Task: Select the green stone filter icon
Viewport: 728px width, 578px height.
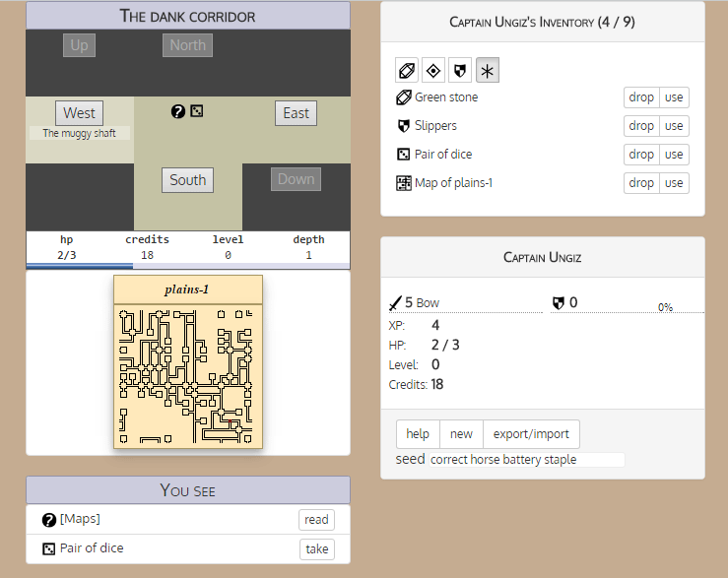Action: click(x=407, y=70)
